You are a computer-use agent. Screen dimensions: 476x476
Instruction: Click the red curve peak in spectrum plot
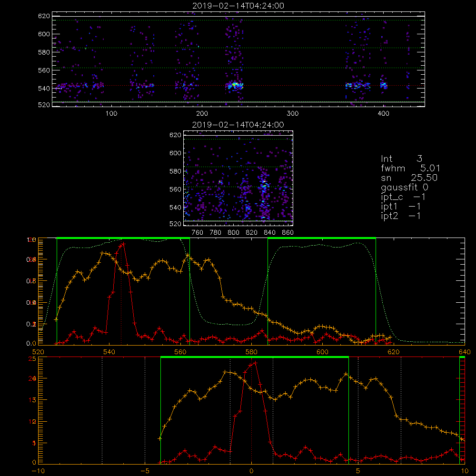pos(123,243)
